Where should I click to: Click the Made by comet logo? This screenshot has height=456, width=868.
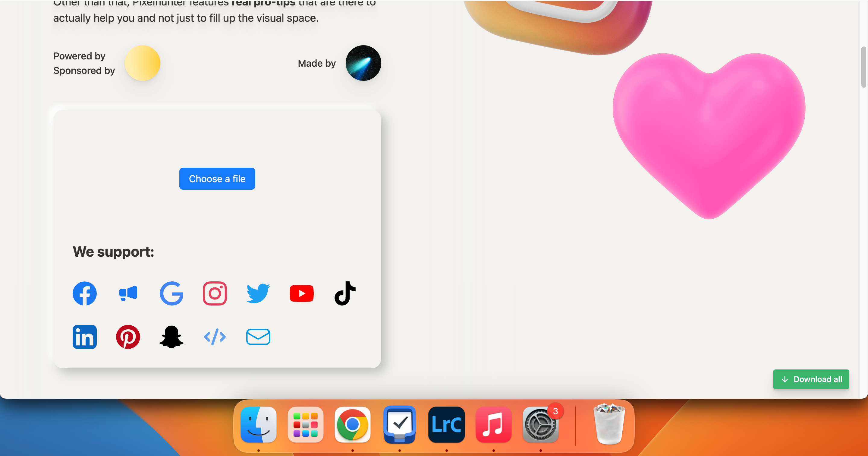(363, 63)
